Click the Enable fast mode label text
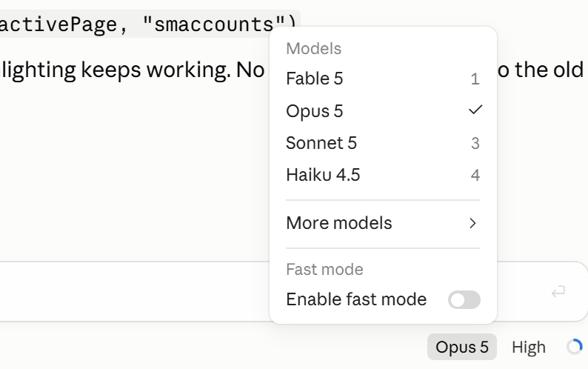588x369 pixels. (356, 299)
